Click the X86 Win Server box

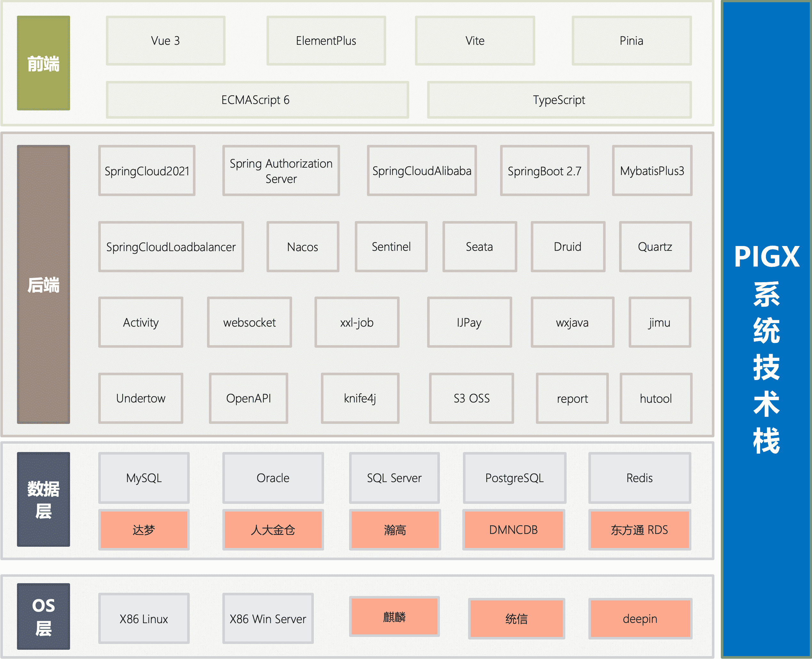click(268, 618)
